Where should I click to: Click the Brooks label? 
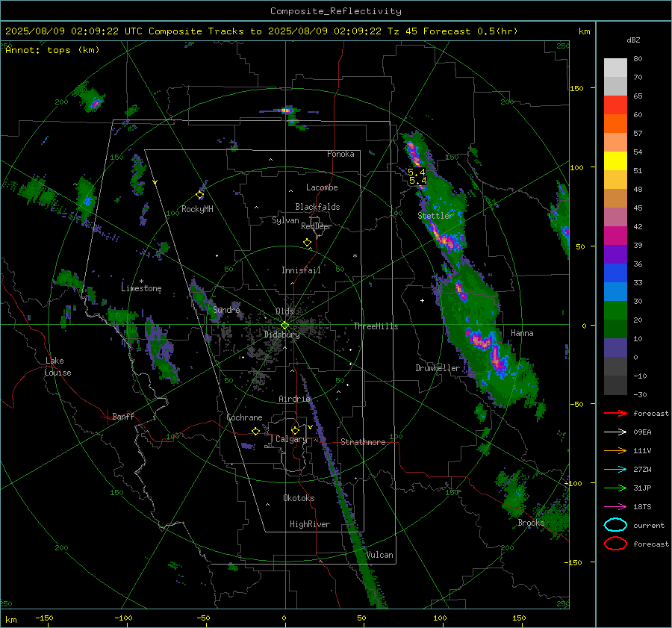click(x=531, y=523)
